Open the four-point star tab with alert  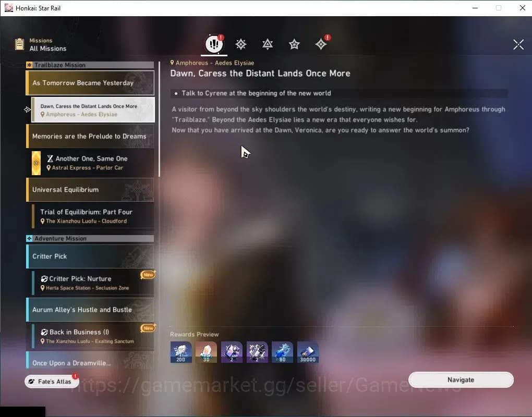321,44
